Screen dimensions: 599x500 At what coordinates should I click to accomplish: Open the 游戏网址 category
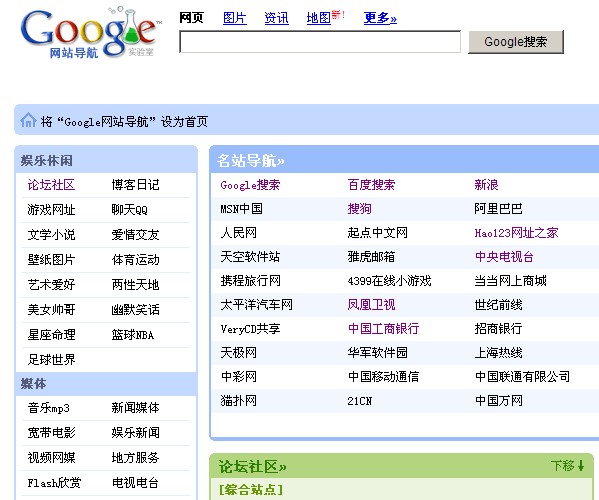pos(51,210)
